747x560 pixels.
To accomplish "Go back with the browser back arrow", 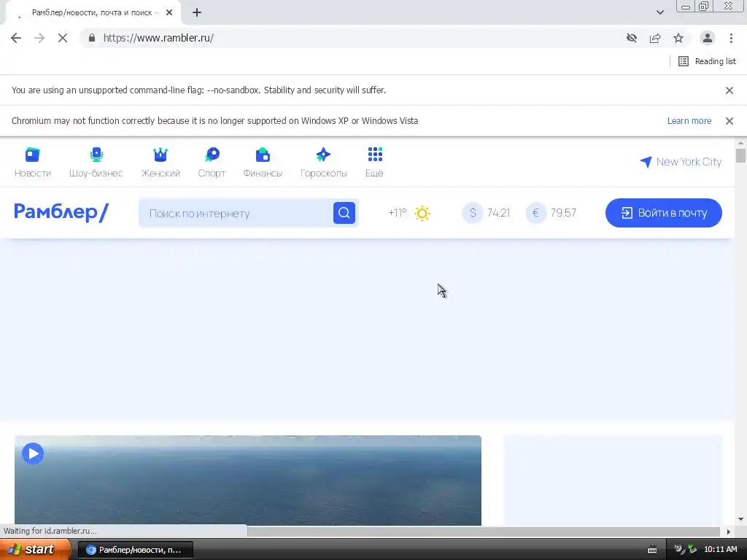I will tap(16, 38).
